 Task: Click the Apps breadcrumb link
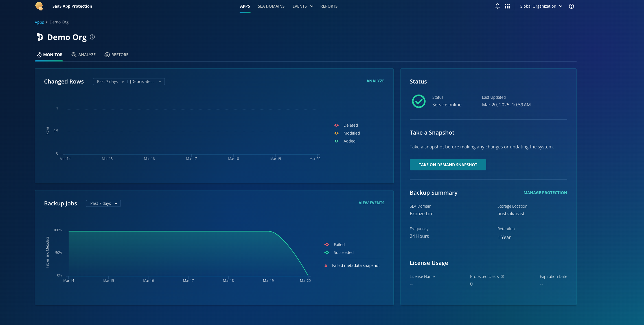39,22
